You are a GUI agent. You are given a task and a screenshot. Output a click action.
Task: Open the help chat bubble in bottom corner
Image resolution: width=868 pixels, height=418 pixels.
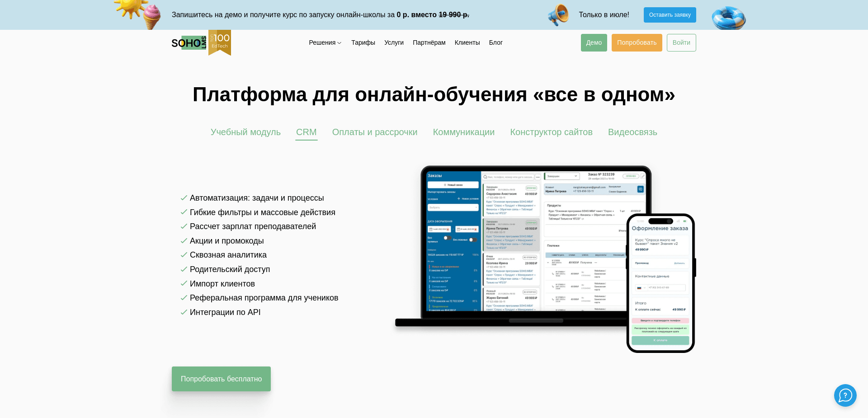[845, 395]
